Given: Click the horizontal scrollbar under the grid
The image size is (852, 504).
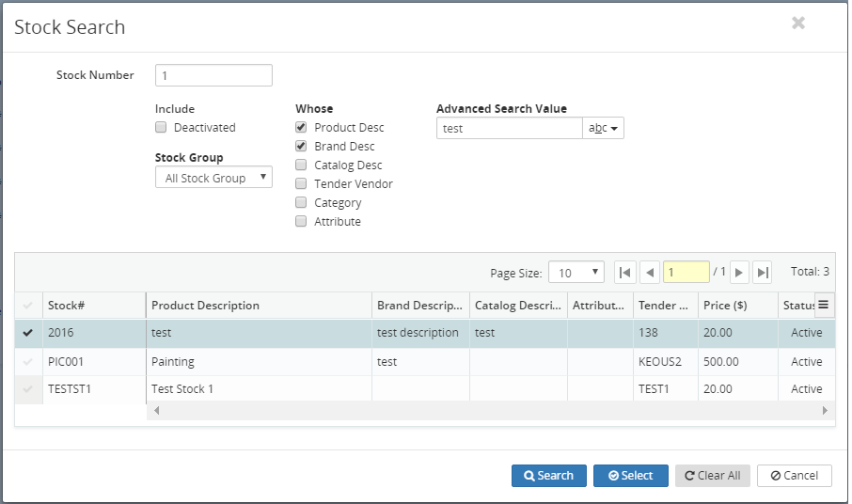Looking at the screenshot, I should [x=490, y=411].
